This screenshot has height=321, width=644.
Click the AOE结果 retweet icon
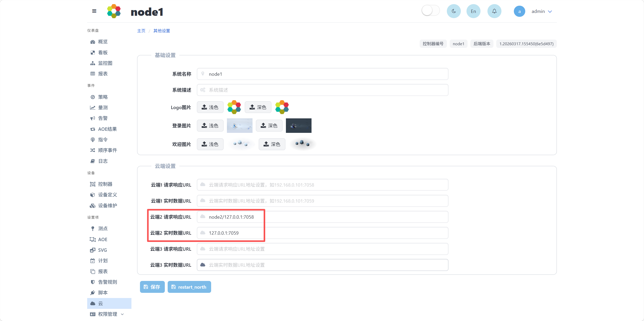(x=93, y=129)
